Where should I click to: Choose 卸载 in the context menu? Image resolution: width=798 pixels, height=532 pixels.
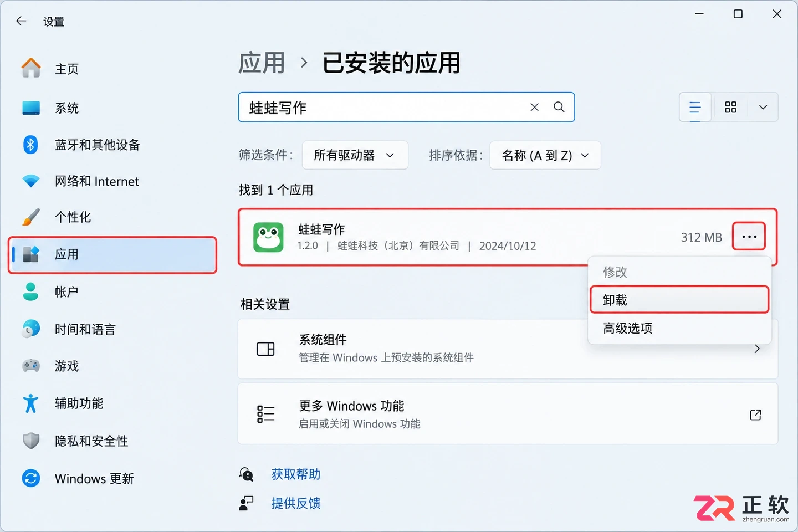(679, 300)
